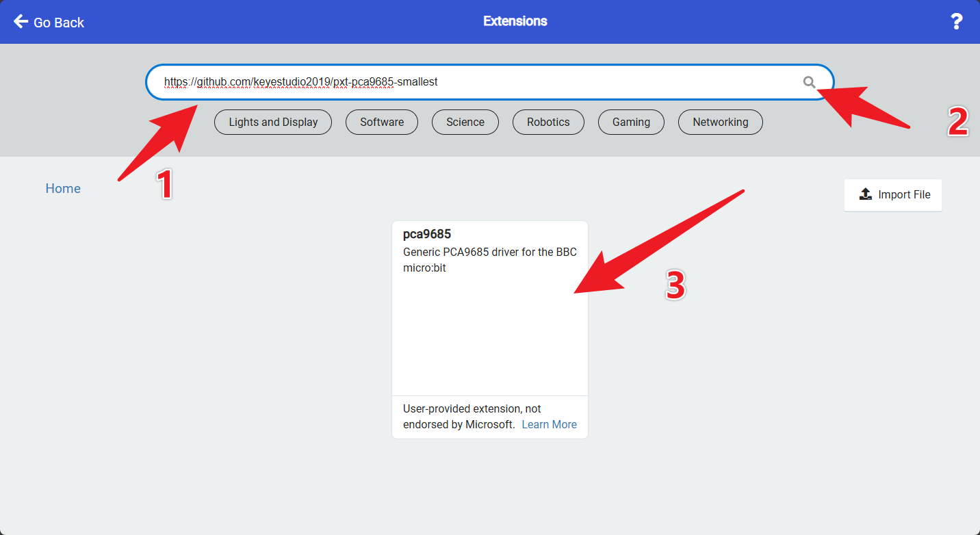This screenshot has width=980, height=535.
Task: Add the pca9685 extension card
Action: tap(490, 329)
